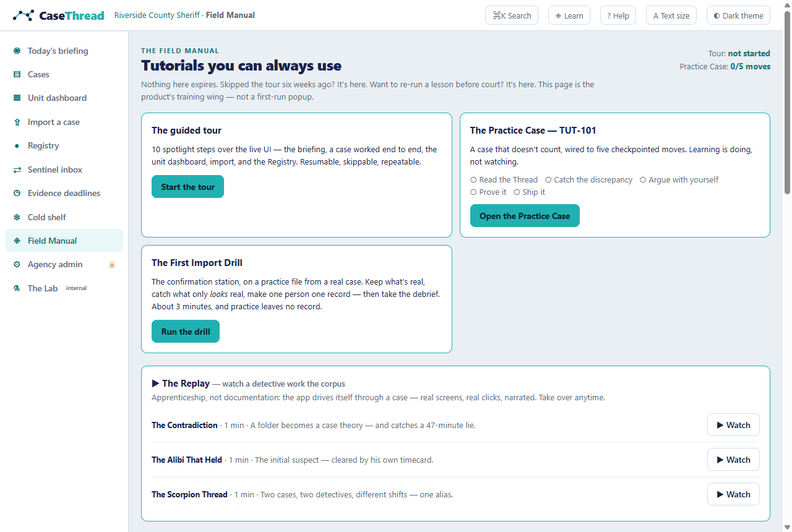792x532 pixels.
Task: Select the Ship it checkpoint
Action: click(x=529, y=192)
